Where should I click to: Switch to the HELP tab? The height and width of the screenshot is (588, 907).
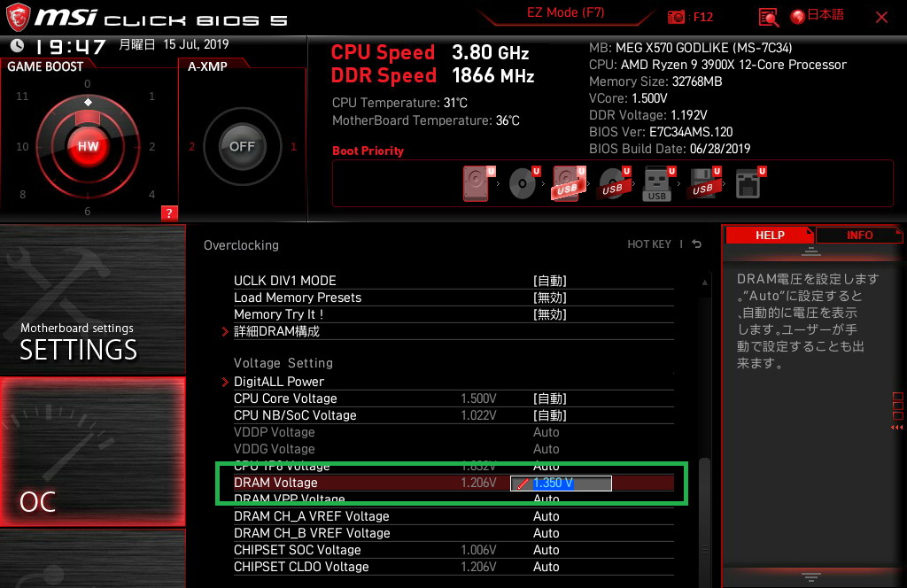(x=770, y=235)
